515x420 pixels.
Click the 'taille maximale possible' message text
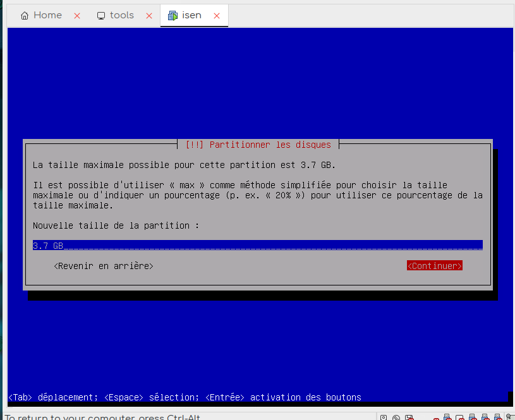pyautogui.click(x=184, y=165)
